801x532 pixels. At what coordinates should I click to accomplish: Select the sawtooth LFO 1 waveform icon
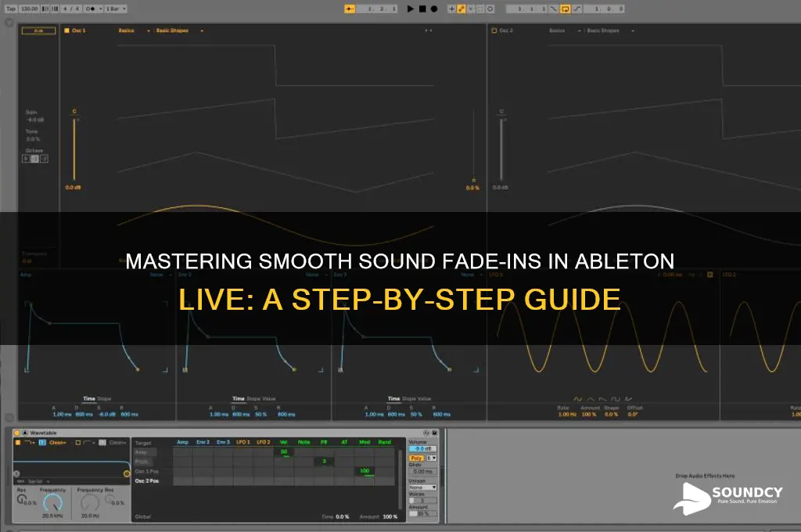603,399
